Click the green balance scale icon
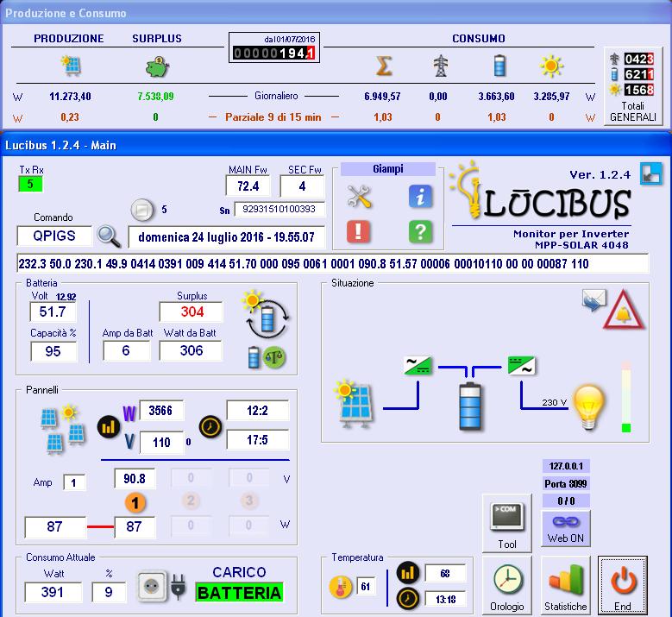The image size is (672, 617). 274,356
